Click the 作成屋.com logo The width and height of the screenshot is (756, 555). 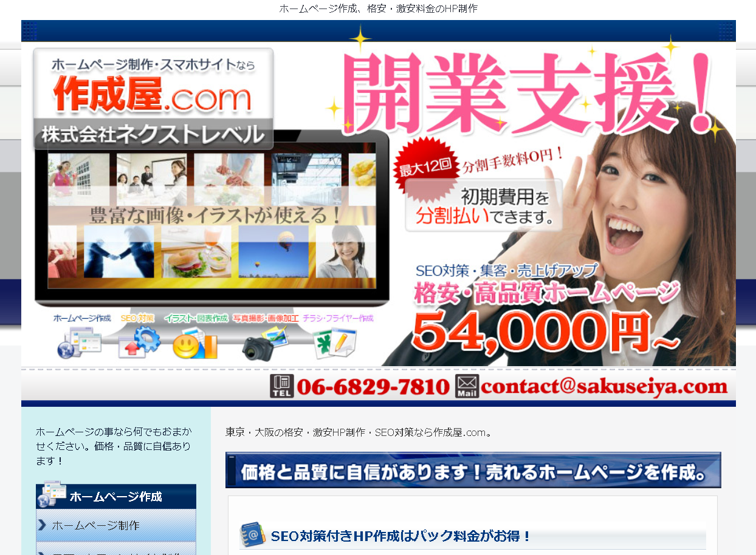click(x=153, y=96)
